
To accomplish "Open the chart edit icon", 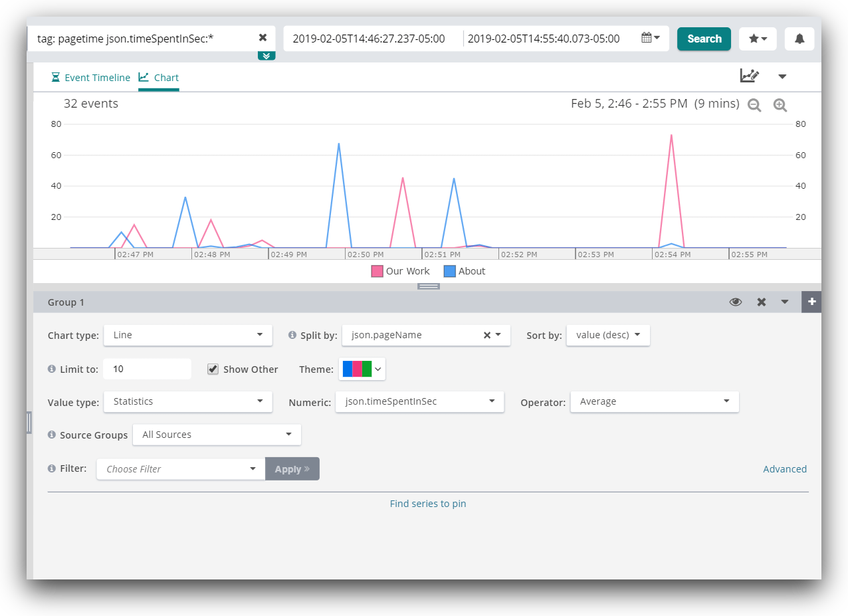I will pos(750,76).
